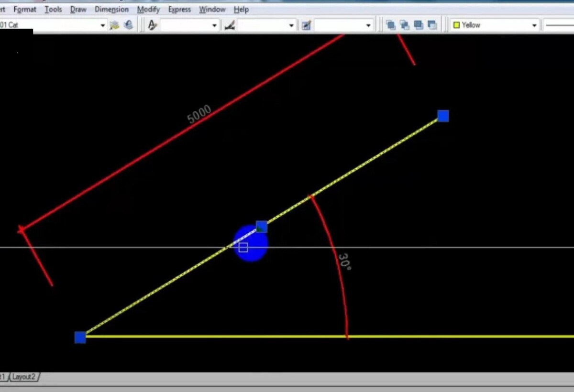Screen dimensions: 574x392
Task: Open the Express menu
Action: coord(179,9)
